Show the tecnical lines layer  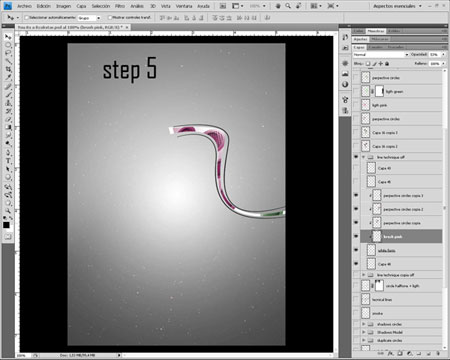[356, 299]
